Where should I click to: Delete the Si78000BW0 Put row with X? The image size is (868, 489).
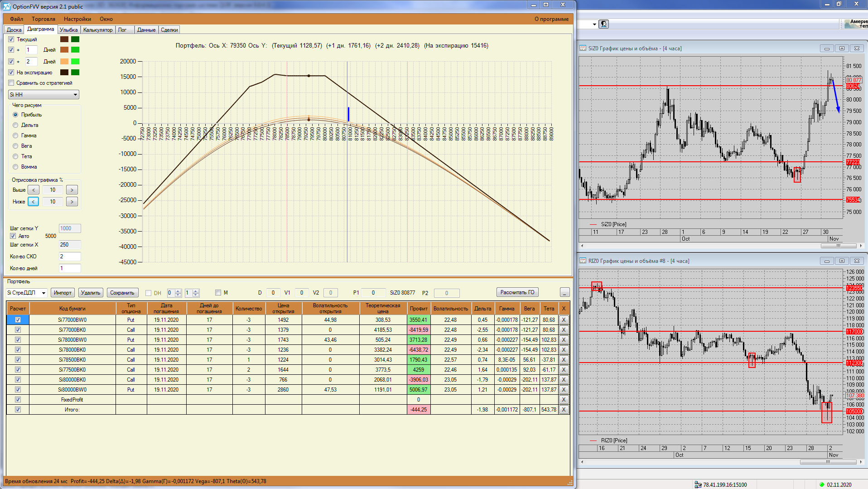pyautogui.click(x=564, y=340)
